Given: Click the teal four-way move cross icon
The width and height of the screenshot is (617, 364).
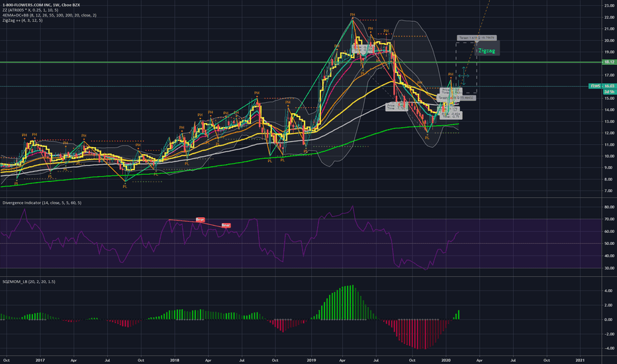Looking at the screenshot, I should [463, 75].
